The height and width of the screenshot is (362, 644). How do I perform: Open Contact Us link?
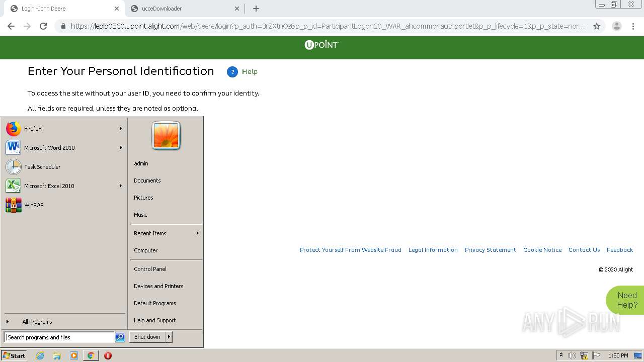point(584,250)
